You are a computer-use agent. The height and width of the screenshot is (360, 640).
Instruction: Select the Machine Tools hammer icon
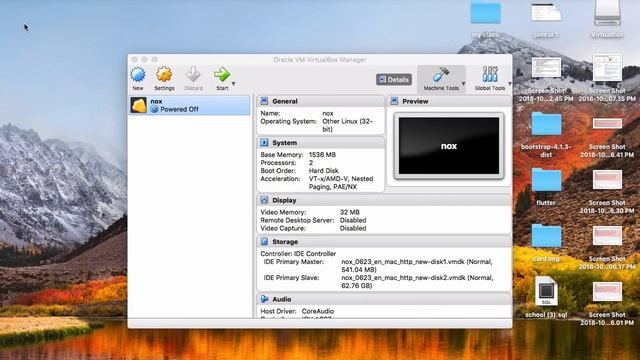pyautogui.click(x=441, y=75)
